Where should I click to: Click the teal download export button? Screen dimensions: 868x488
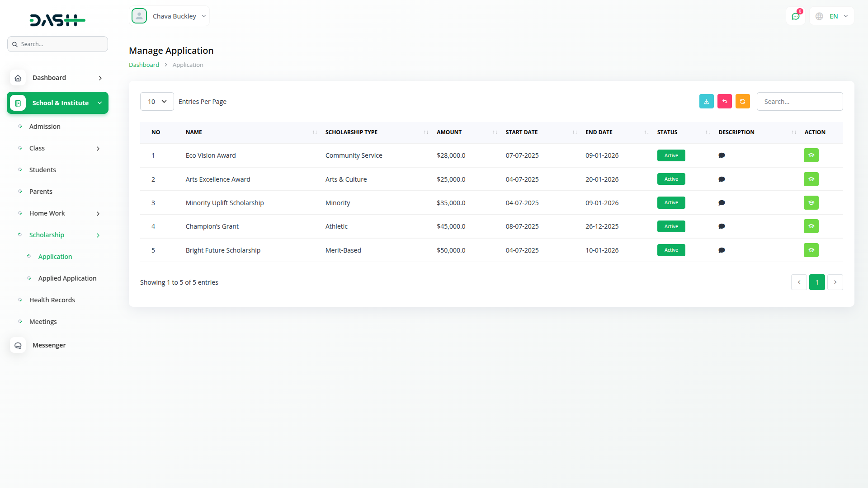coord(706,102)
